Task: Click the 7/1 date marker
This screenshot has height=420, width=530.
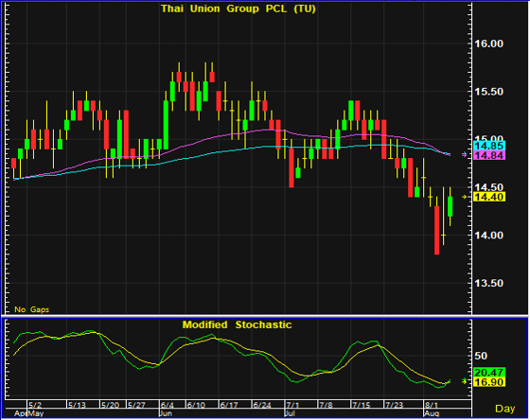Action: [292, 405]
